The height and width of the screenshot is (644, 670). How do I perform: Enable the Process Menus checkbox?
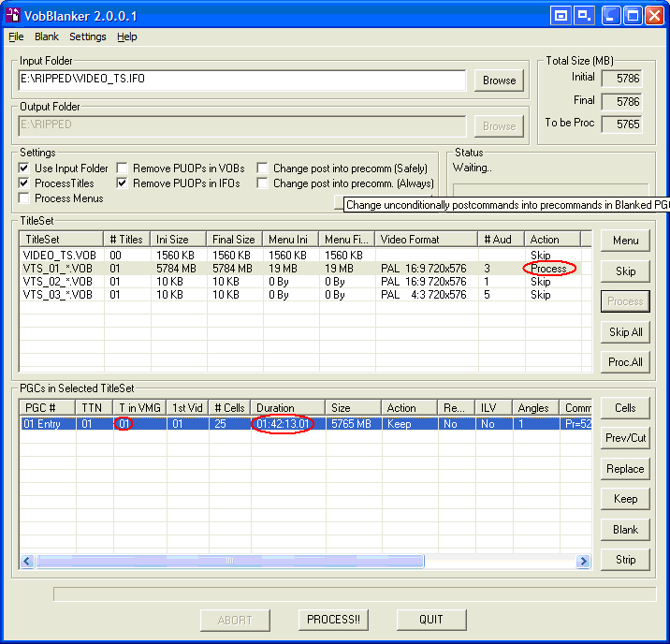click(24, 198)
